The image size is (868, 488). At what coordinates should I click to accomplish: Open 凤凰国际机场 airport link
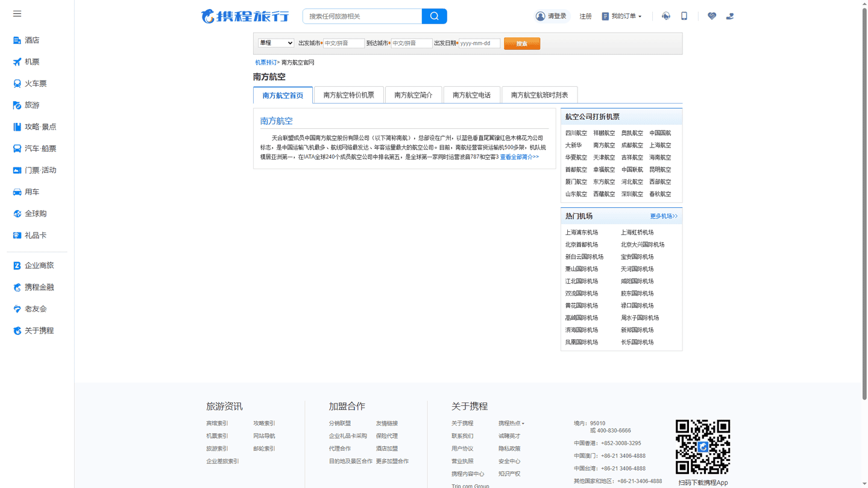(x=582, y=342)
